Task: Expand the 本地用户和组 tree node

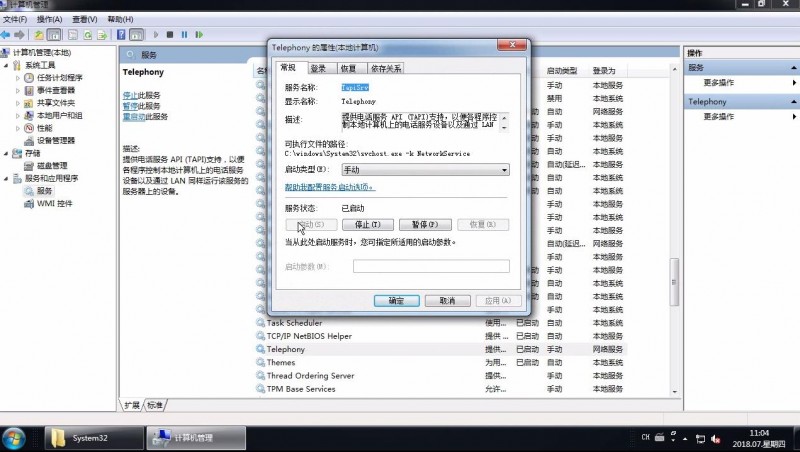Action: coord(18,115)
